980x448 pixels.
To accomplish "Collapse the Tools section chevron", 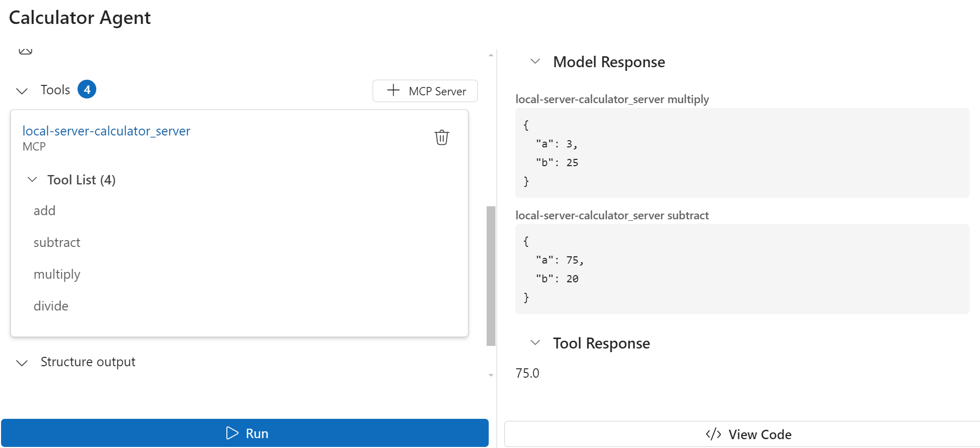I will point(22,91).
